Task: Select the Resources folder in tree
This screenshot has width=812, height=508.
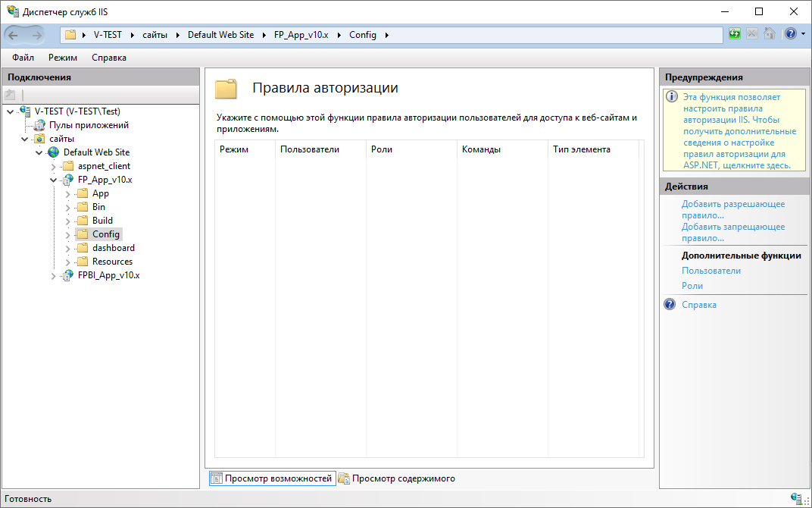Action: point(112,262)
